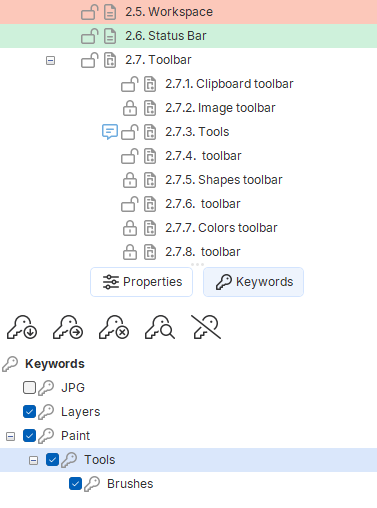Toggle the lock icon for 2.7.4. toolbar
Screen dimensions: 377x508
130,156
